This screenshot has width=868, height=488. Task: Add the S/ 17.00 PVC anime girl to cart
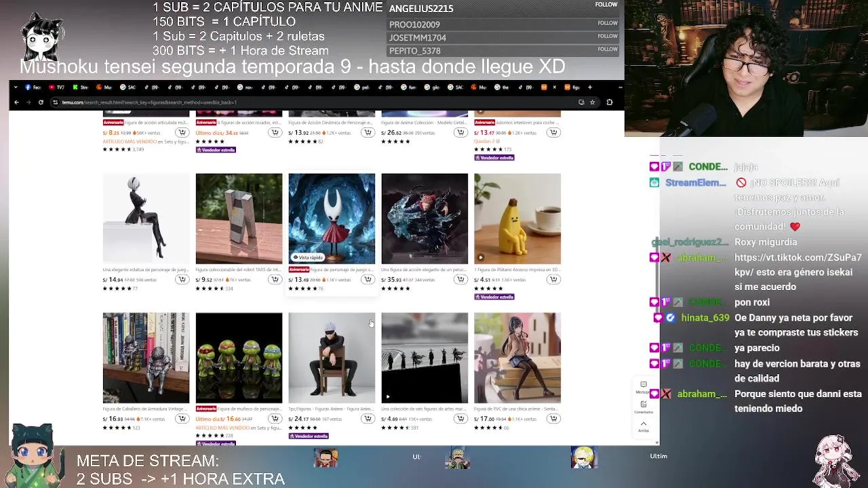[553, 419]
